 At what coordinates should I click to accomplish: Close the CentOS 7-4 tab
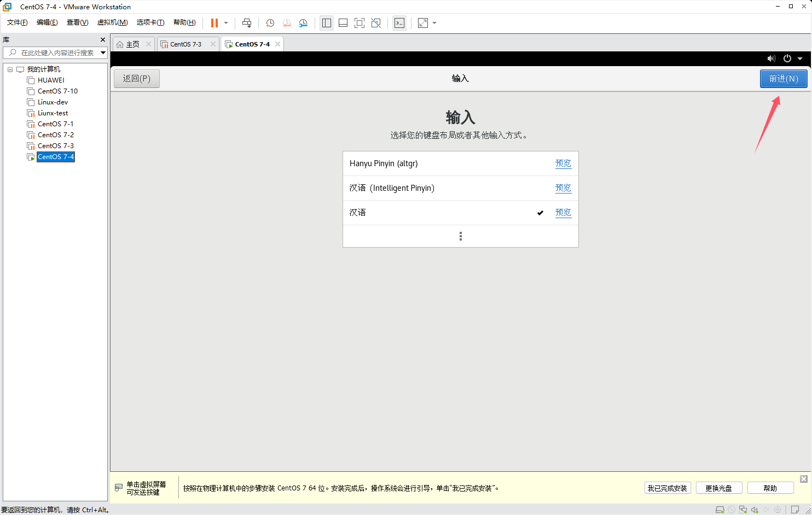pyautogui.click(x=278, y=44)
